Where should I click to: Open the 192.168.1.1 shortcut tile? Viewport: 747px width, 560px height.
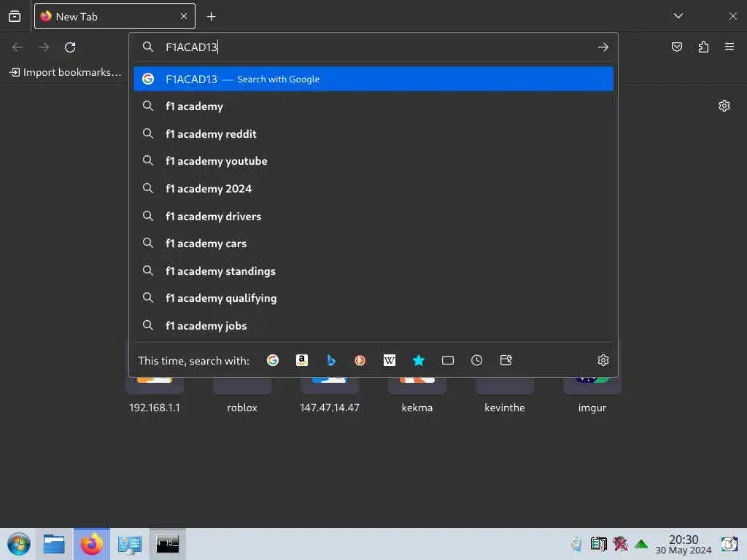pyautogui.click(x=155, y=394)
